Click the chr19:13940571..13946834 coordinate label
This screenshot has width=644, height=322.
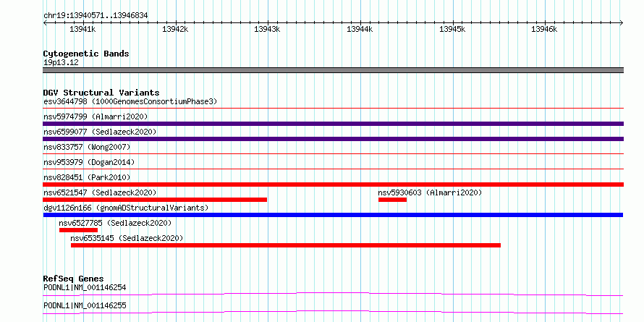pos(96,16)
